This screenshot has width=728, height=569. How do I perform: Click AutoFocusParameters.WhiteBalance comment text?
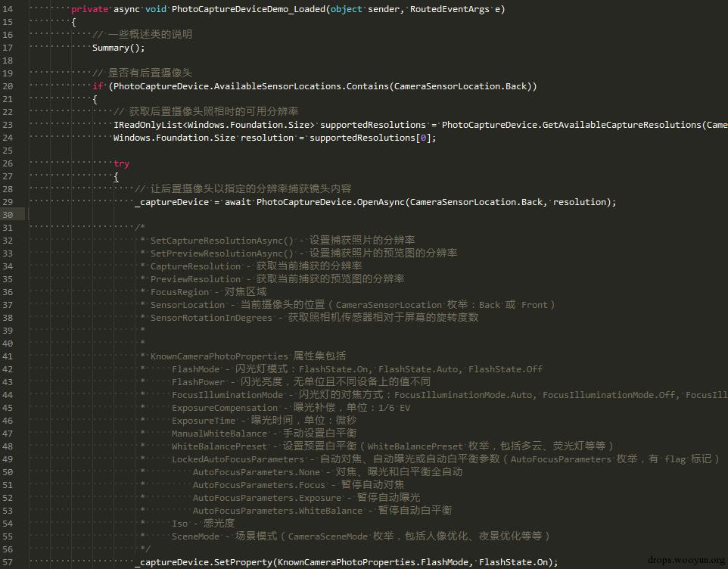(x=278, y=511)
